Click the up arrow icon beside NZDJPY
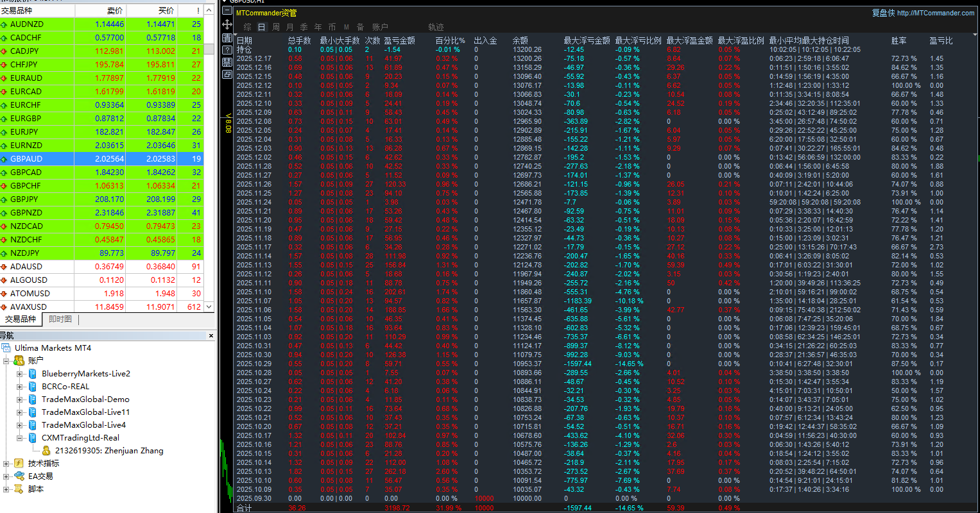The image size is (980, 513). (x=4, y=253)
